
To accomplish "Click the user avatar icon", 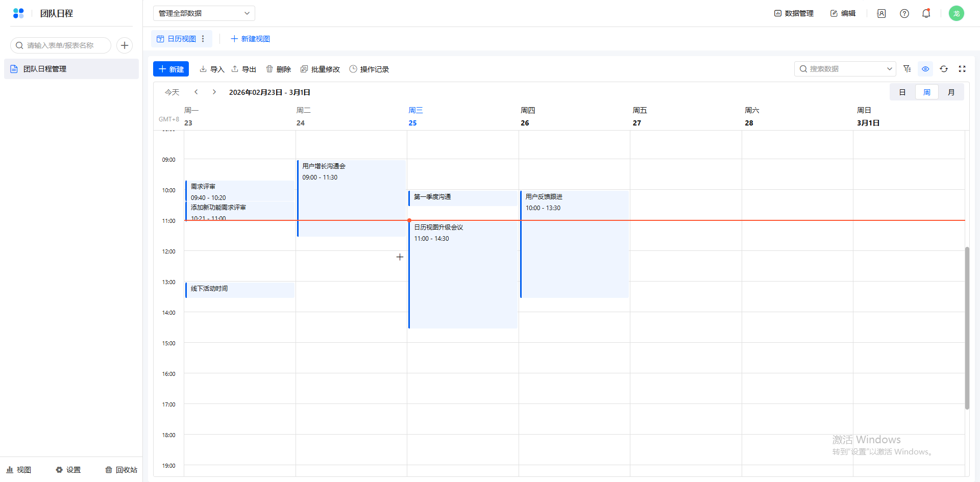I will pos(956,13).
